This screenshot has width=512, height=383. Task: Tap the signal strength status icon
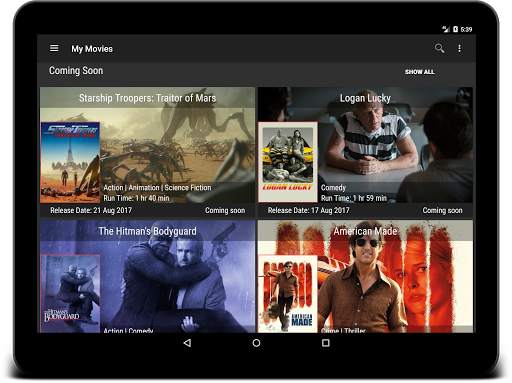click(x=446, y=29)
